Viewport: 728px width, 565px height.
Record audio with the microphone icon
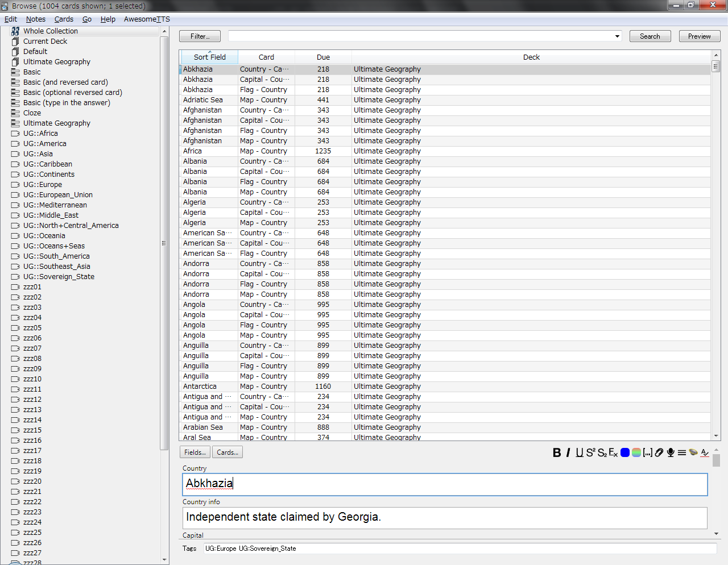tap(671, 452)
